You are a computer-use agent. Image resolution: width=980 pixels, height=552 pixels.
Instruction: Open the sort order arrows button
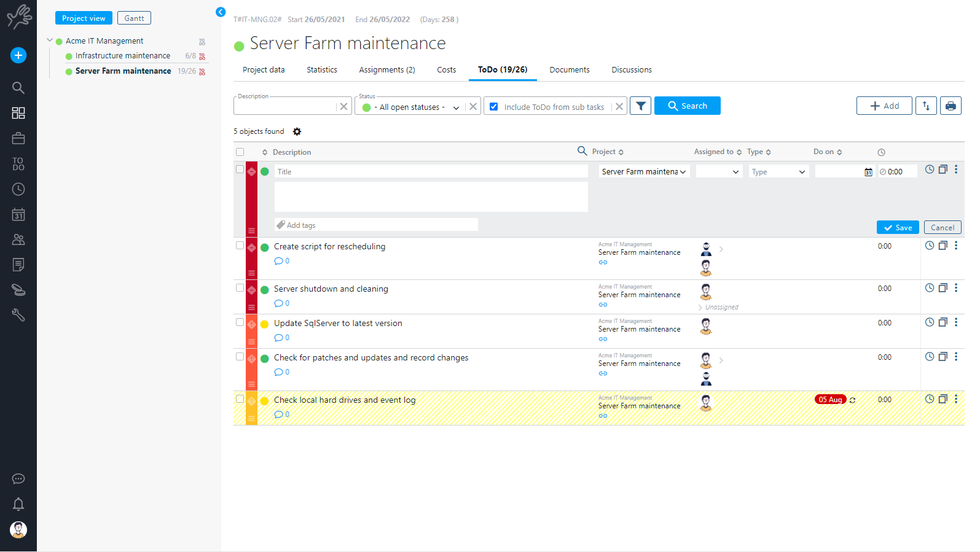[x=926, y=106]
